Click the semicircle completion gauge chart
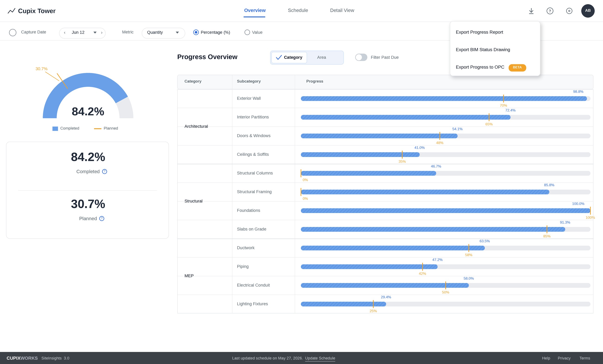The height and width of the screenshot is (364, 603). [88, 95]
